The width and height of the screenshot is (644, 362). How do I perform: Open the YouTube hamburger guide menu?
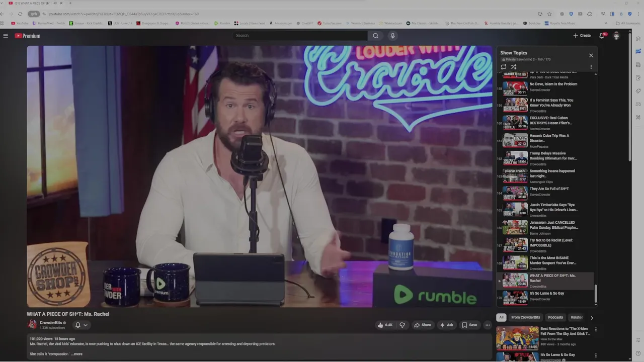[6, 36]
